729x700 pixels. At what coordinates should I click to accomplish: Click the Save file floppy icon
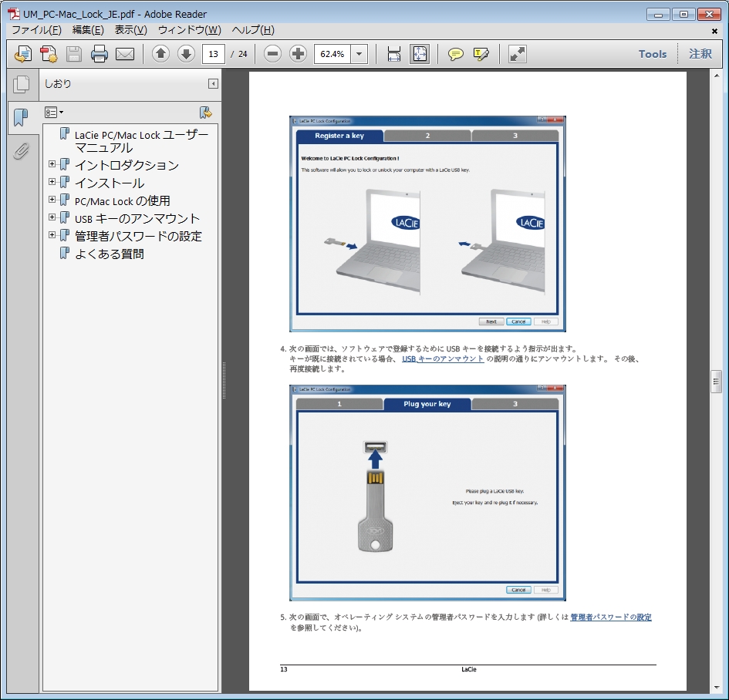tap(74, 54)
